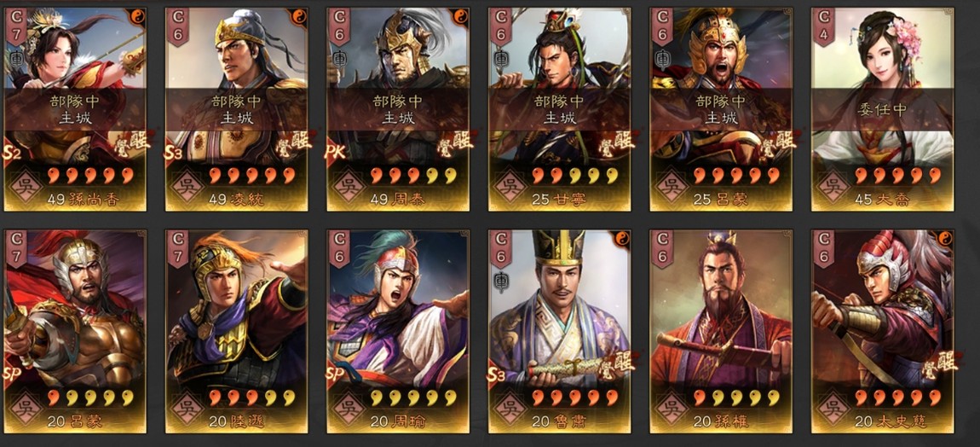Select the SP 周瑜 card

397,331
